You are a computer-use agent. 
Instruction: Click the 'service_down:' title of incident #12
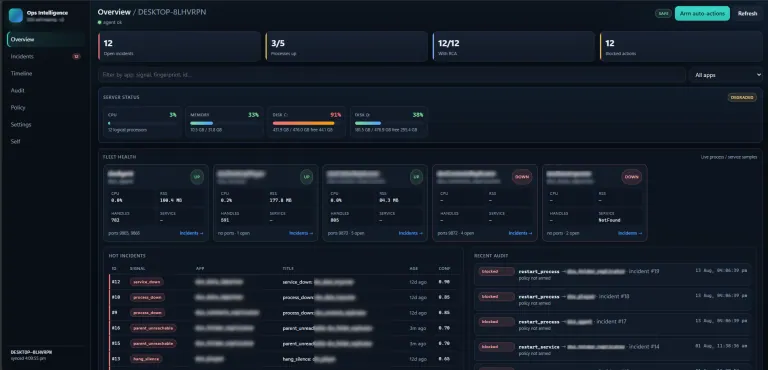(297, 282)
